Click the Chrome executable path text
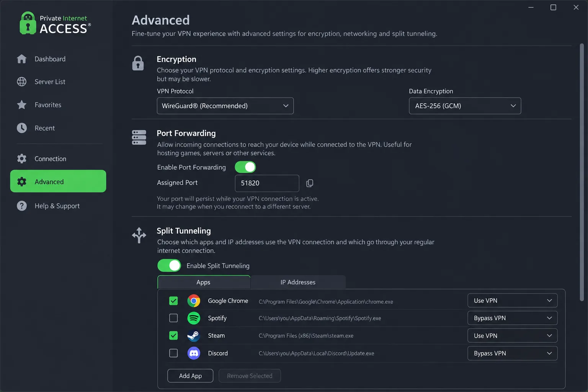This screenshot has width=588, height=392. pos(326,302)
